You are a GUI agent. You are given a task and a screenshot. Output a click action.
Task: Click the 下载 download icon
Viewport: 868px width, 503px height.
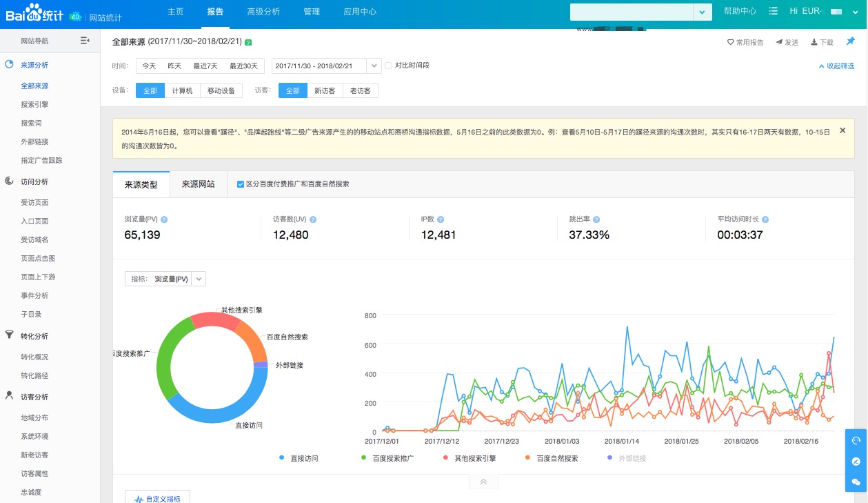(x=813, y=42)
